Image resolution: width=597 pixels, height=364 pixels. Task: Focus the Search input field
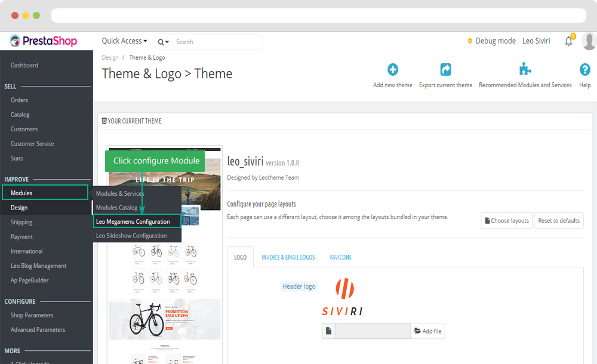click(x=218, y=42)
